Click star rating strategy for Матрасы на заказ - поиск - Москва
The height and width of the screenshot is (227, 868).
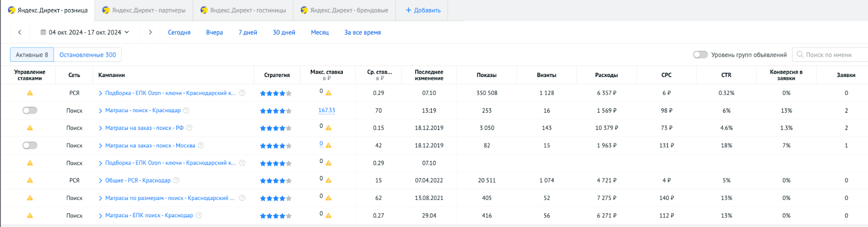pos(276,146)
